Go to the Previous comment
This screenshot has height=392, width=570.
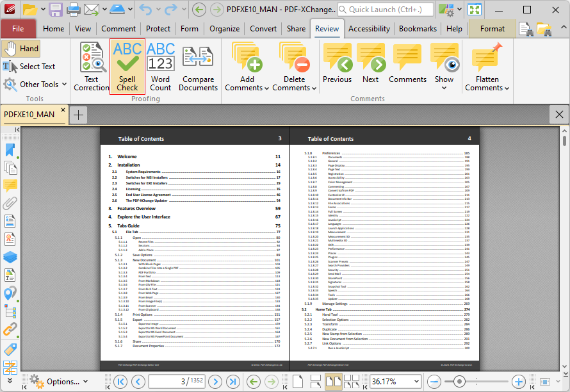(338, 63)
